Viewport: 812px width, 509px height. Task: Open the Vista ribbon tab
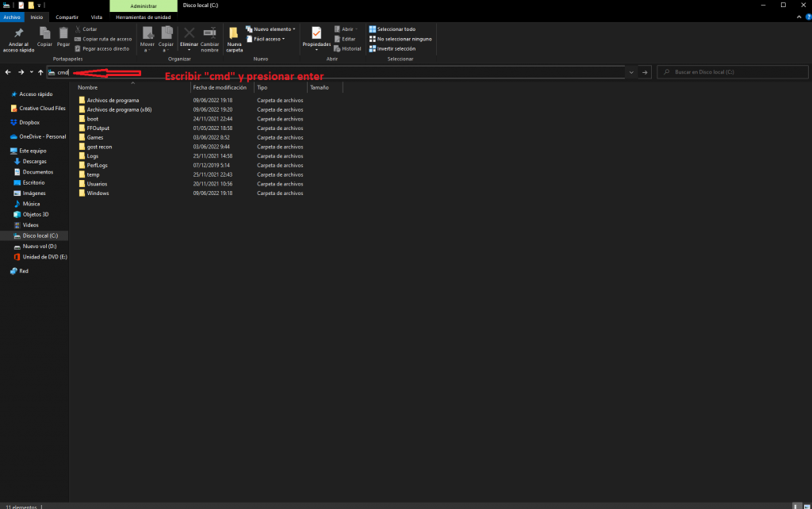[x=96, y=17]
